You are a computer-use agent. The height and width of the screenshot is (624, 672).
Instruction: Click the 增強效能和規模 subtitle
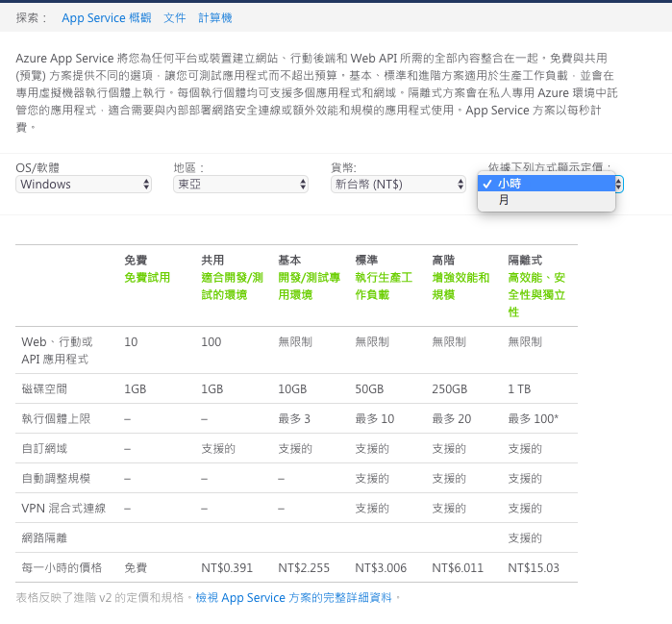(460, 287)
